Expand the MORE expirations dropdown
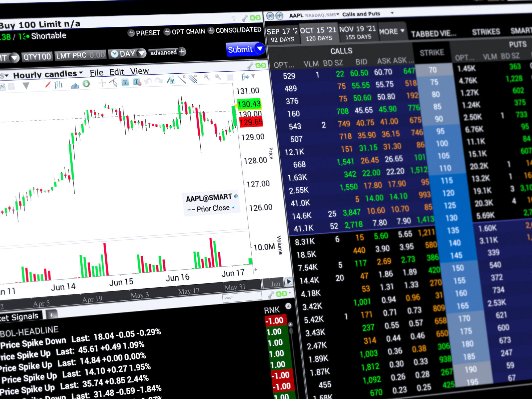The image size is (532, 399). [392, 31]
